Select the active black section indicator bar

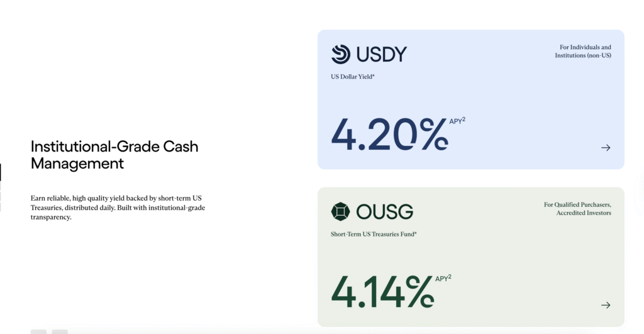pos(1,172)
